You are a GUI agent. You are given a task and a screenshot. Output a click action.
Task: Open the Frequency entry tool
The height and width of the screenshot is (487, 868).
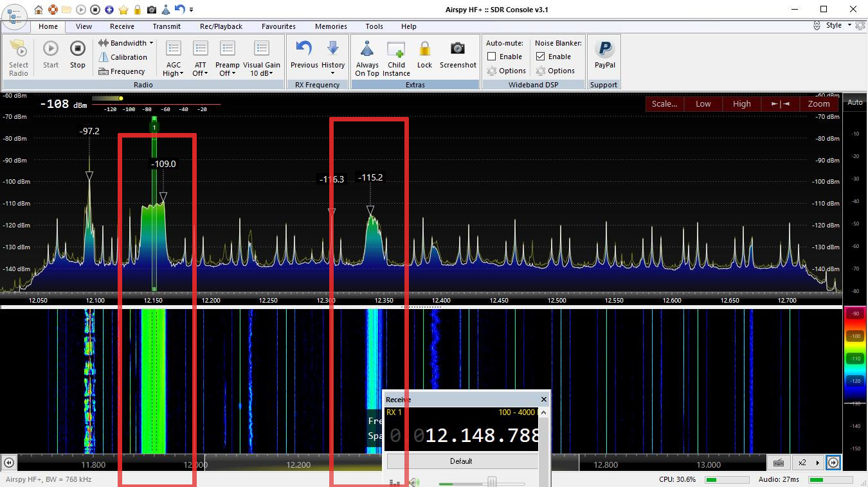(x=122, y=71)
